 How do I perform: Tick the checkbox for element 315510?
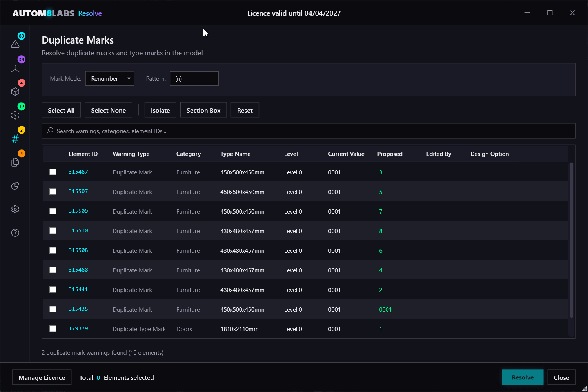click(53, 231)
